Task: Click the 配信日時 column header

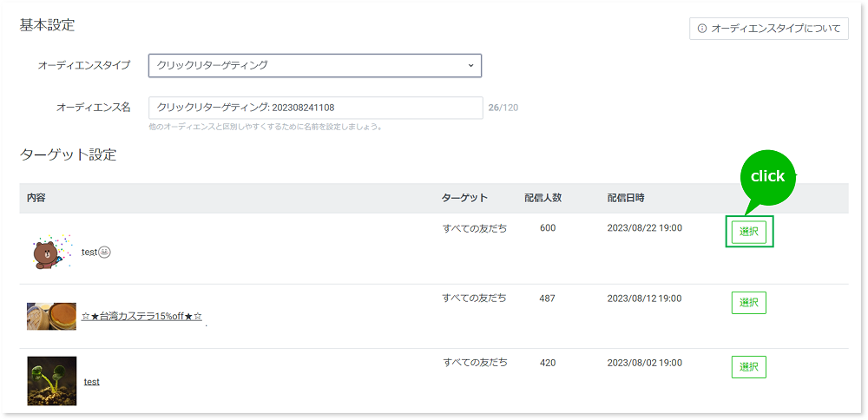Action: [626, 198]
